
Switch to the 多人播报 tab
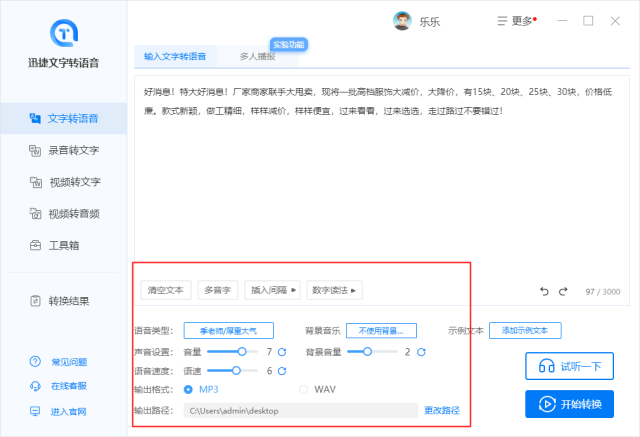[x=258, y=56]
